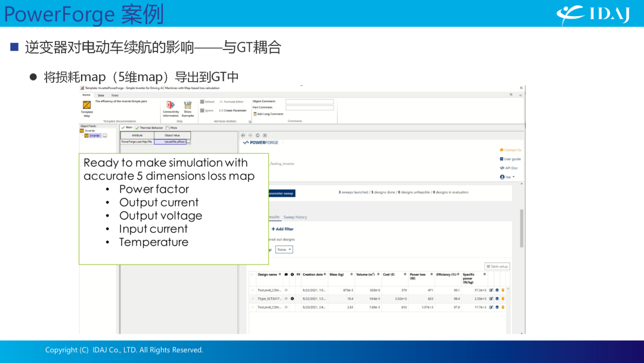
Task: Open Connectivity Information icon
Action: (171, 105)
